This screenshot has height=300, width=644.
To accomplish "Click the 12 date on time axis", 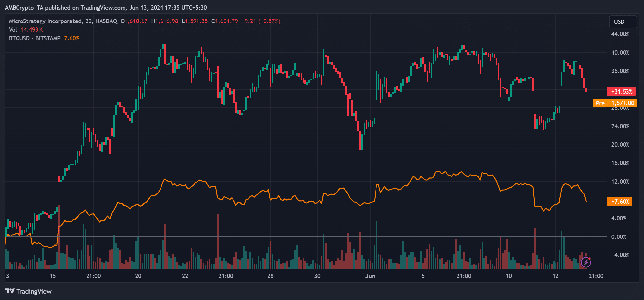I will click(x=555, y=276).
